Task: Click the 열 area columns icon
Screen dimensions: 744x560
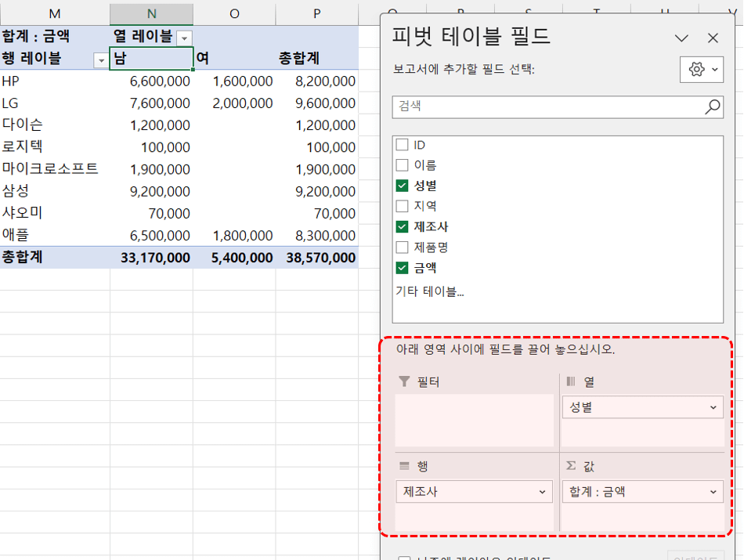Action: (571, 381)
